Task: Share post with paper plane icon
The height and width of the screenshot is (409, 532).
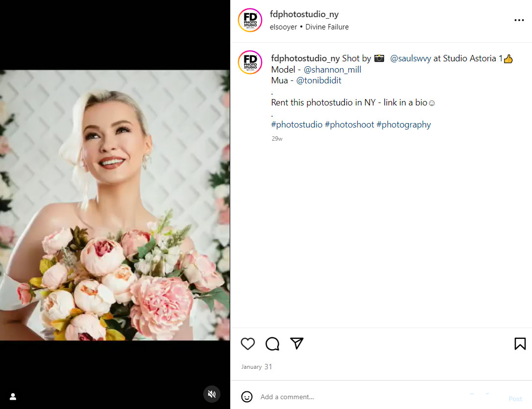Action: 297,343
